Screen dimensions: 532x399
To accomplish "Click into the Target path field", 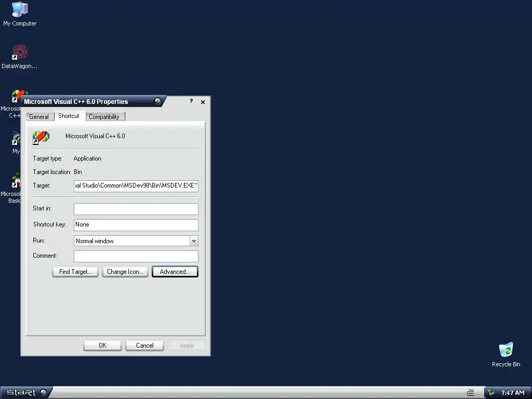I will [x=136, y=185].
